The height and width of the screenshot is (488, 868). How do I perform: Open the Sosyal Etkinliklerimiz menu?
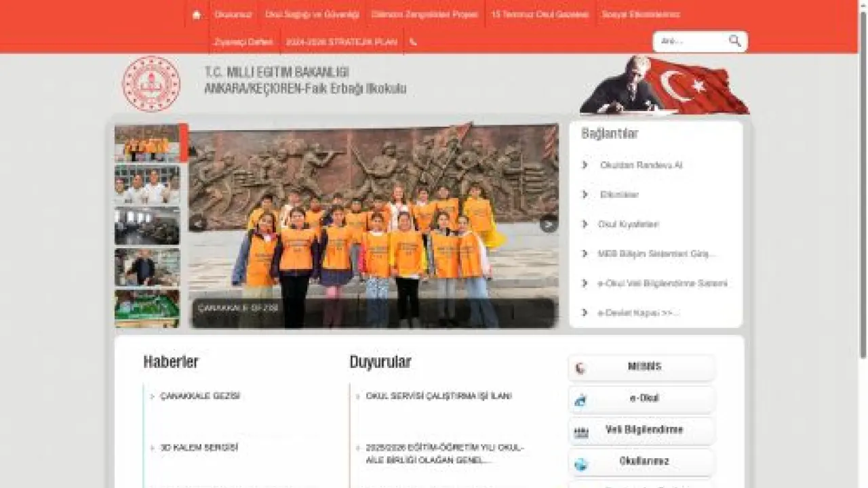point(641,14)
